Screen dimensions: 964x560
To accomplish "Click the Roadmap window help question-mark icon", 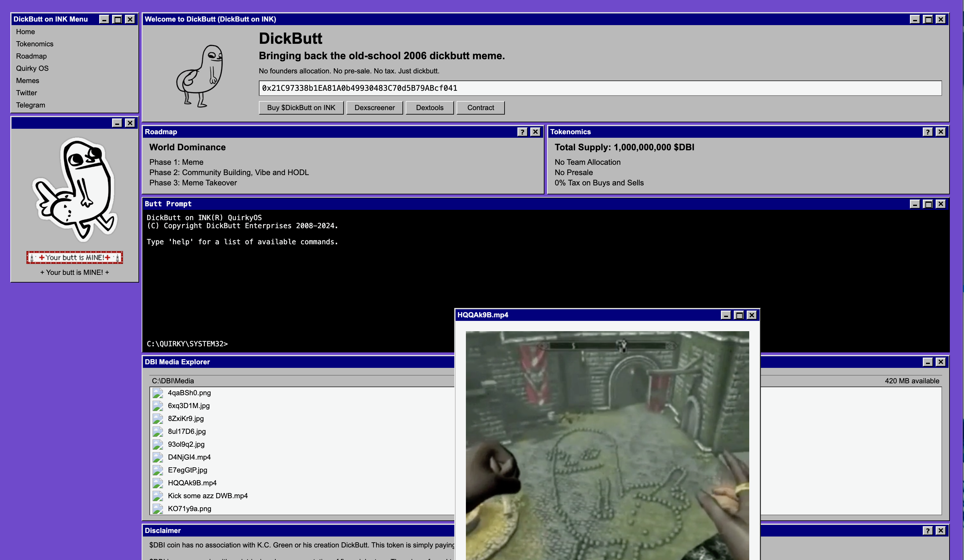I will [522, 132].
